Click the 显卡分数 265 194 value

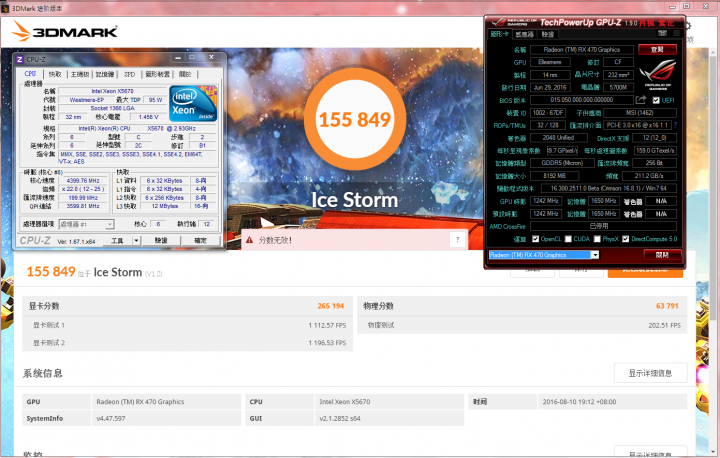point(331,306)
